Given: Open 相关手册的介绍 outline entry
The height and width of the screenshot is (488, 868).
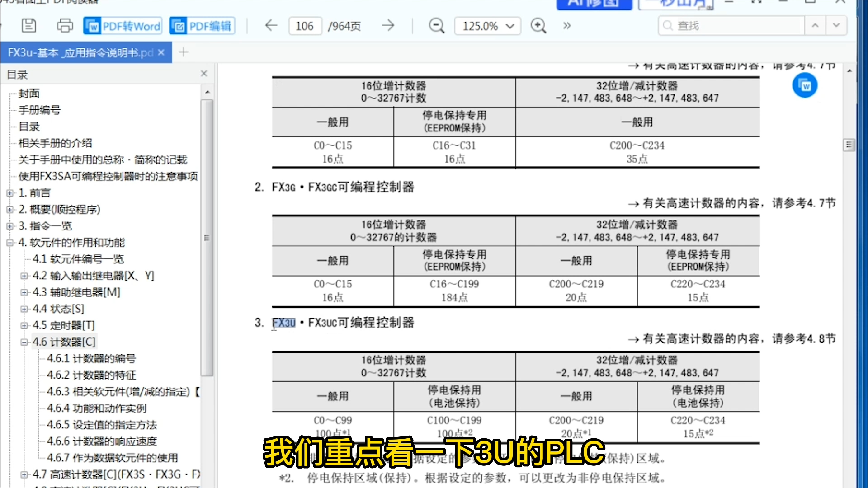Looking at the screenshot, I should [55, 143].
